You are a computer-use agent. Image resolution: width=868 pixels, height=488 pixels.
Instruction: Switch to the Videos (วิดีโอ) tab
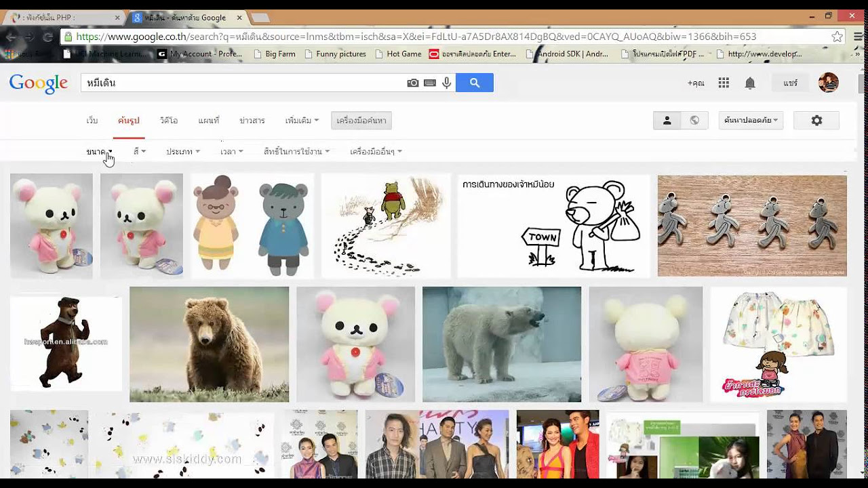[169, 121]
